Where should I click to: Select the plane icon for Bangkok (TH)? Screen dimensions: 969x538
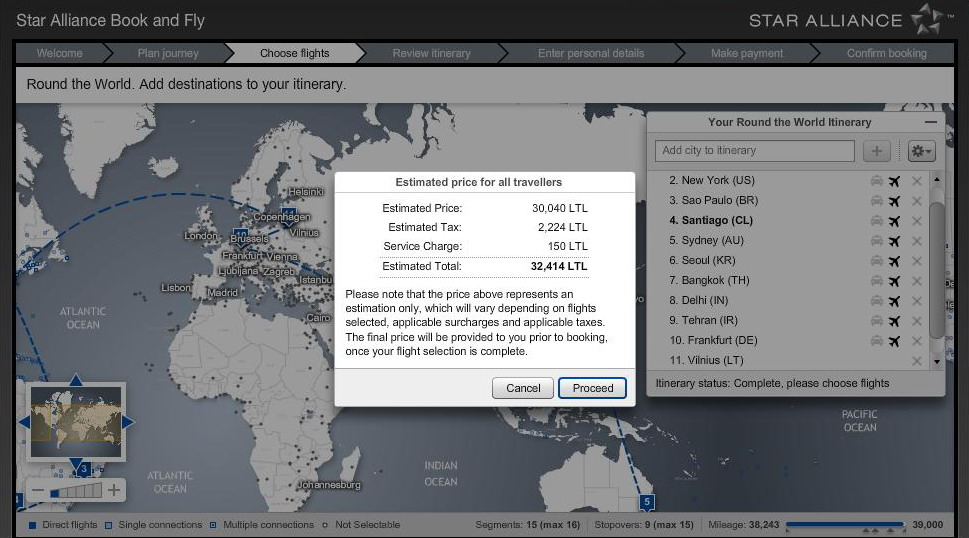894,281
